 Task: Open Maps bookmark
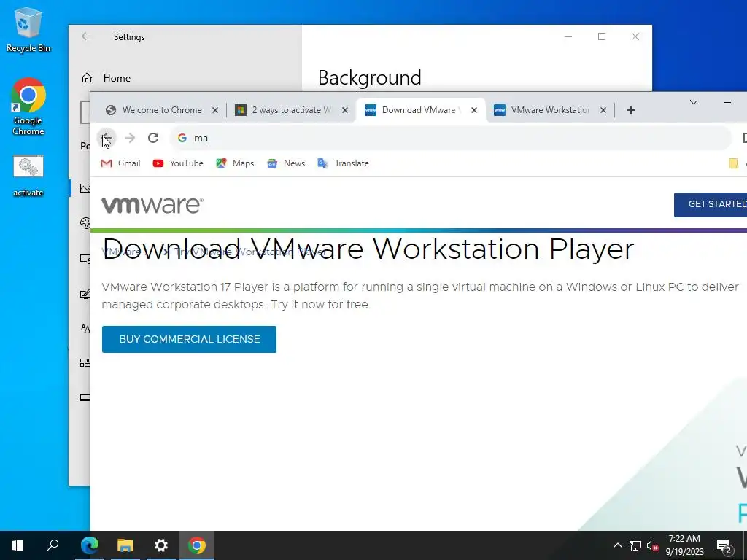[x=235, y=163]
